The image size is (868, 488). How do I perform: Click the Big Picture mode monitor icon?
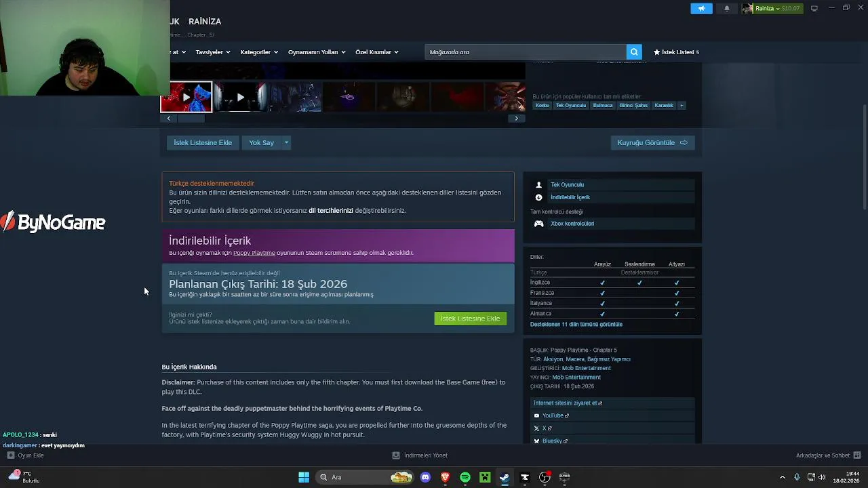tap(814, 8)
